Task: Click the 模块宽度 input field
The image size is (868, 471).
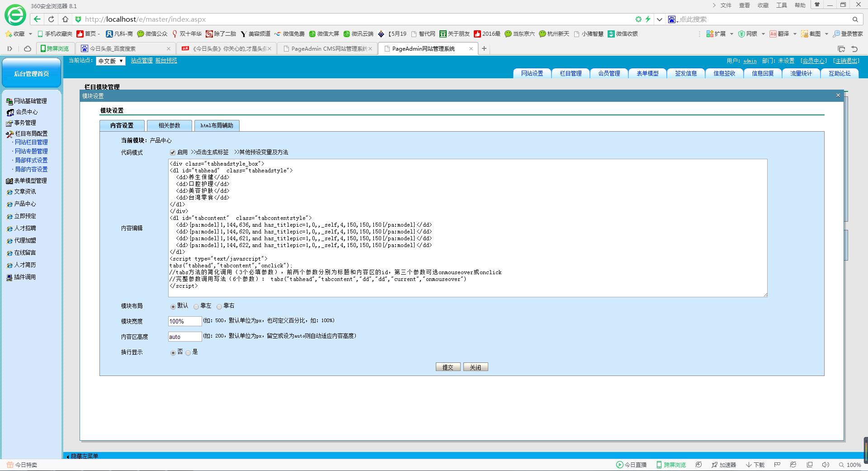Action: (x=185, y=321)
